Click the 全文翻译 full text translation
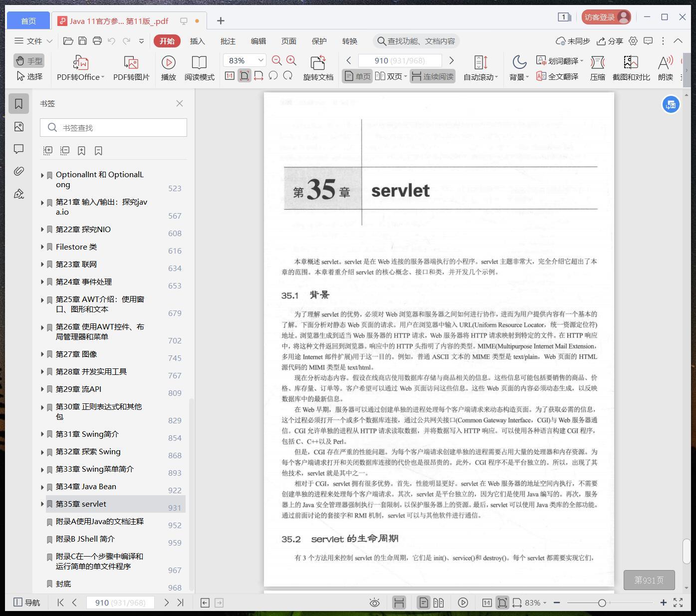Image resolution: width=696 pixels, height=616 pixels. 557,76
